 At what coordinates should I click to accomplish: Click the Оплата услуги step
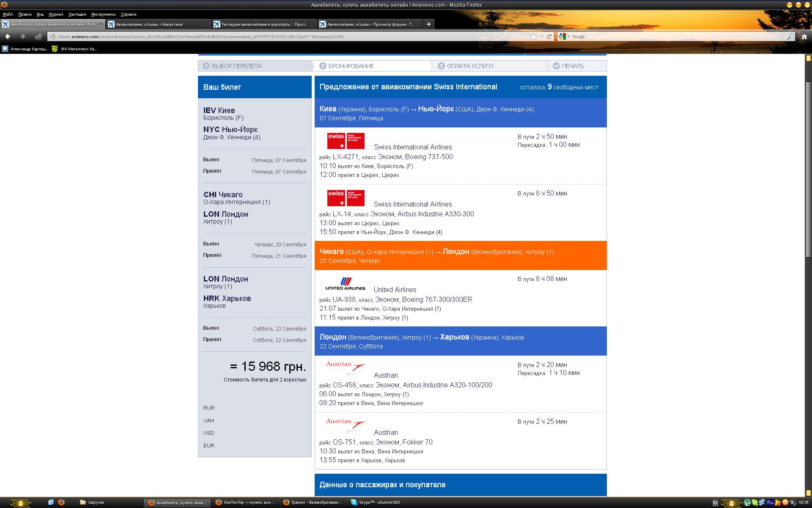tap(470, 66)
